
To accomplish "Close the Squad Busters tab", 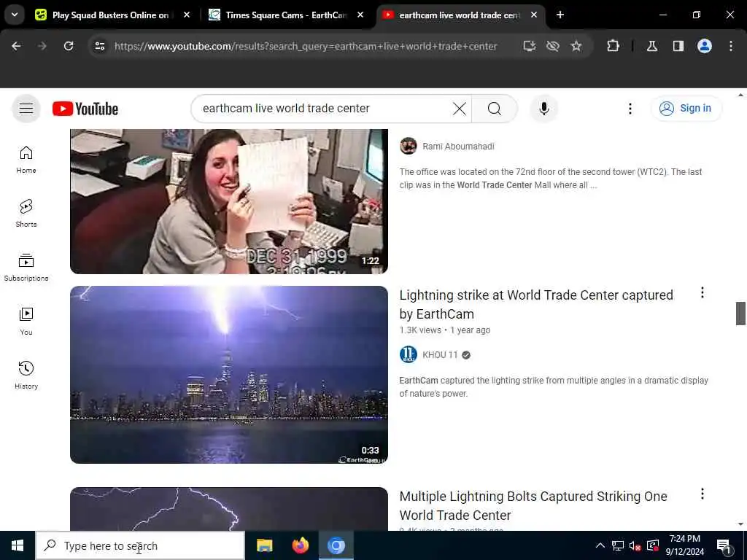I will 187,15.
